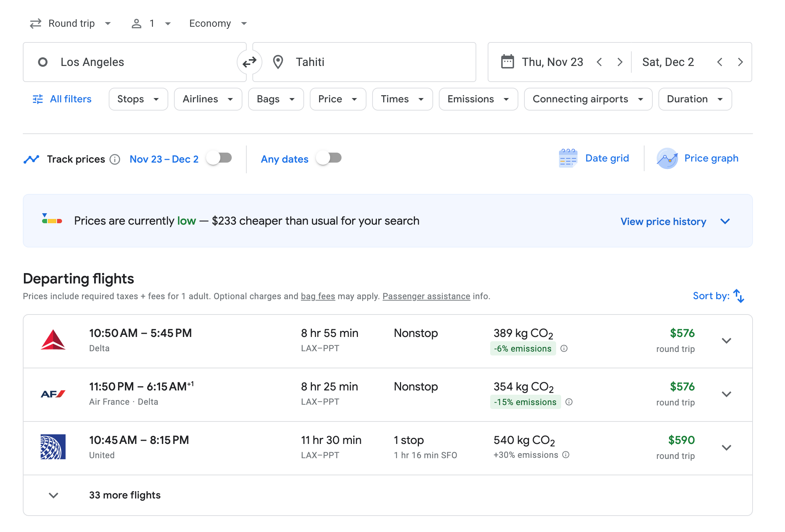Open the Stops filter dropdown

coord(138,99)
